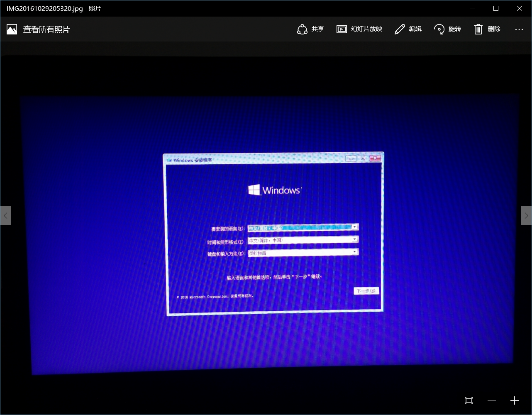532x415 pixels.
Task: Click the Microsoft Corporation copyright text in photo
Action: tap(215, 297)
